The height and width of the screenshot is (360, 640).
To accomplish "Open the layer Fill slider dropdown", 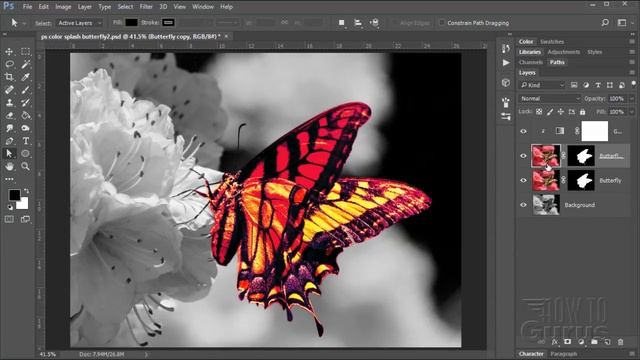I will [x=632, y=112].
